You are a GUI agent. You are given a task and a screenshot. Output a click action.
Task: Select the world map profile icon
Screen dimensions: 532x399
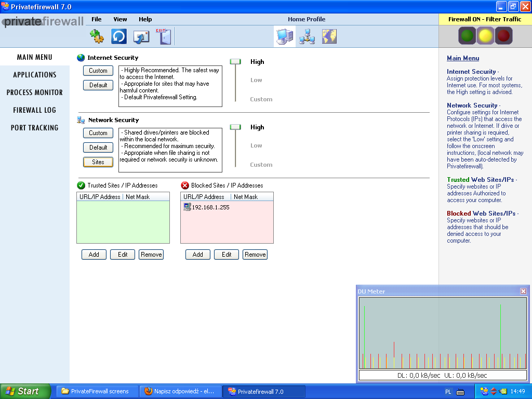pos(329,36)
